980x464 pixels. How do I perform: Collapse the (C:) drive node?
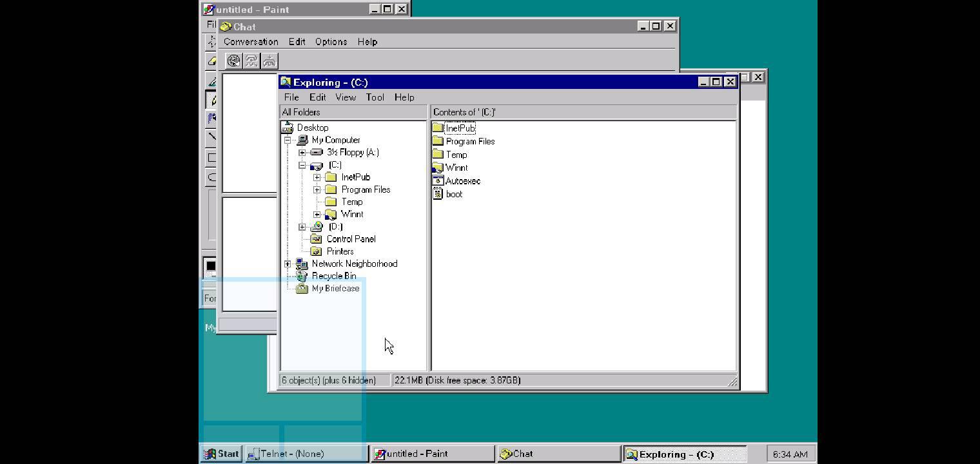pos(302,166)
